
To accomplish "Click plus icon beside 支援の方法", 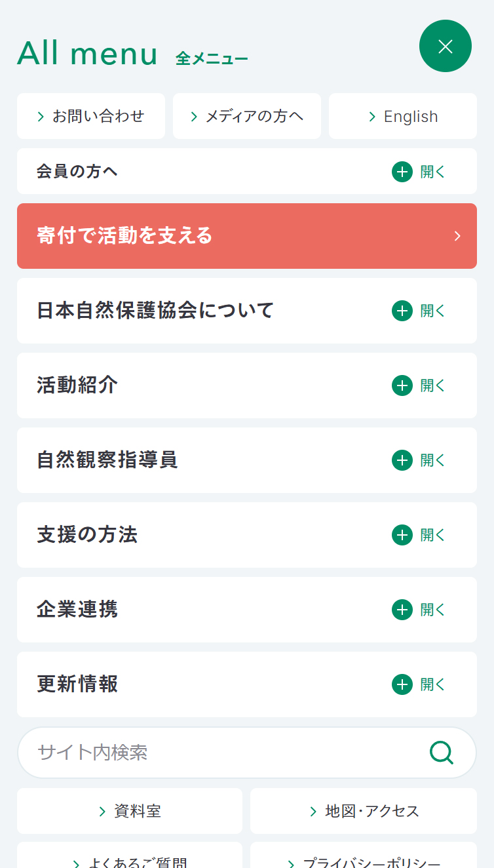I will 402,535.
